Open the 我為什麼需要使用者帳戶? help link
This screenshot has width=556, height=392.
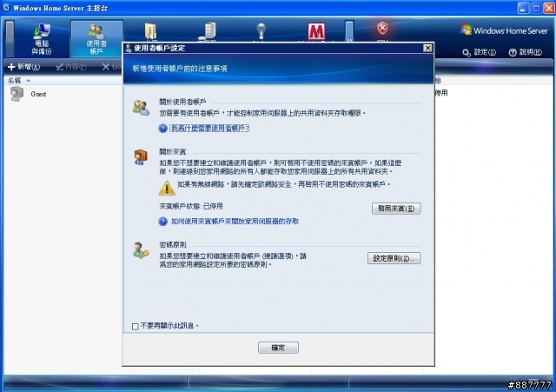[x=209, y=129]
